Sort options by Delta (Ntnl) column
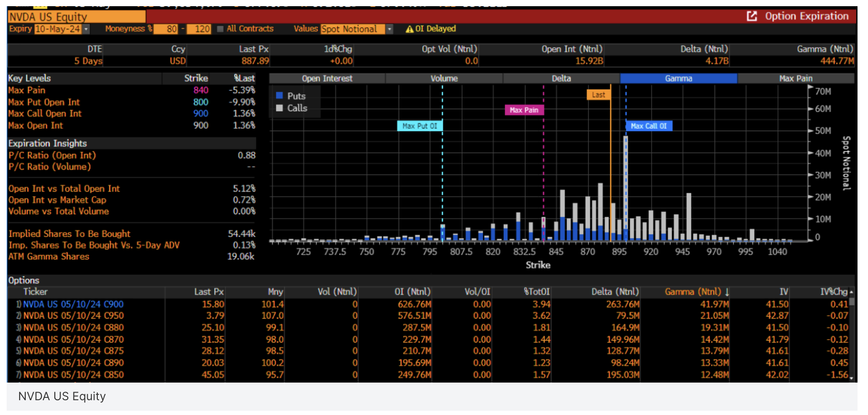 click(x=615, y=292)
